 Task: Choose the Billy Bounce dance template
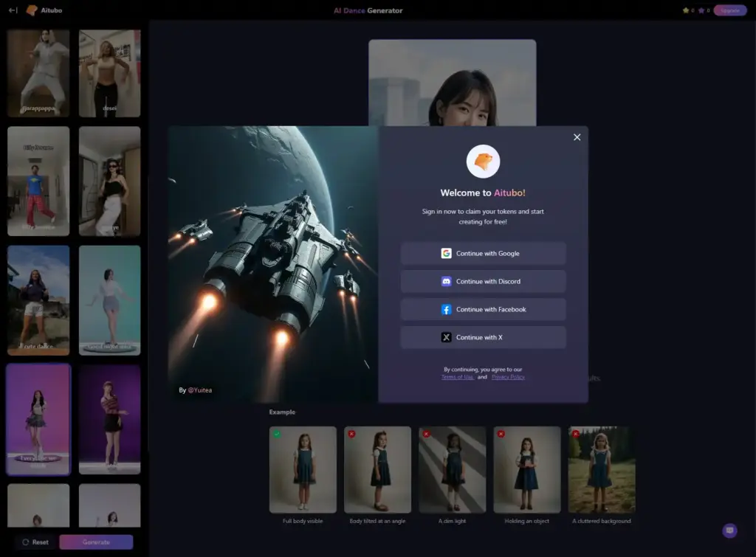pos(38,181)
